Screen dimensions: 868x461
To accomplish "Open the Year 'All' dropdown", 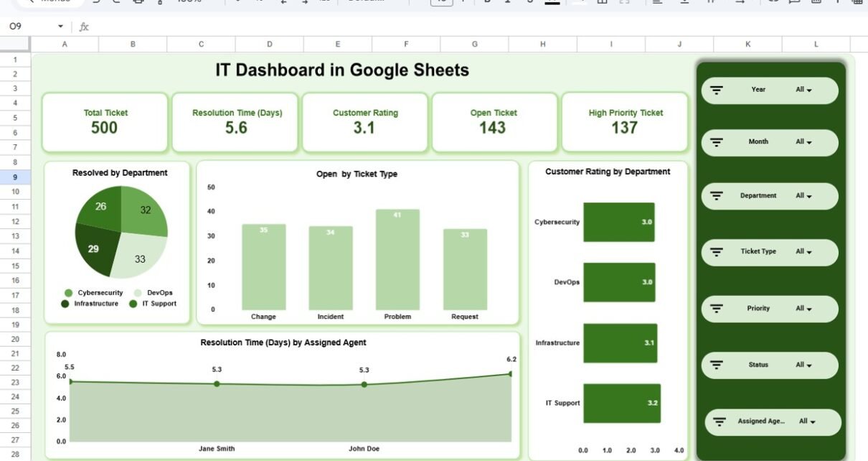I will pyautogui.click(x=803, y=90).
